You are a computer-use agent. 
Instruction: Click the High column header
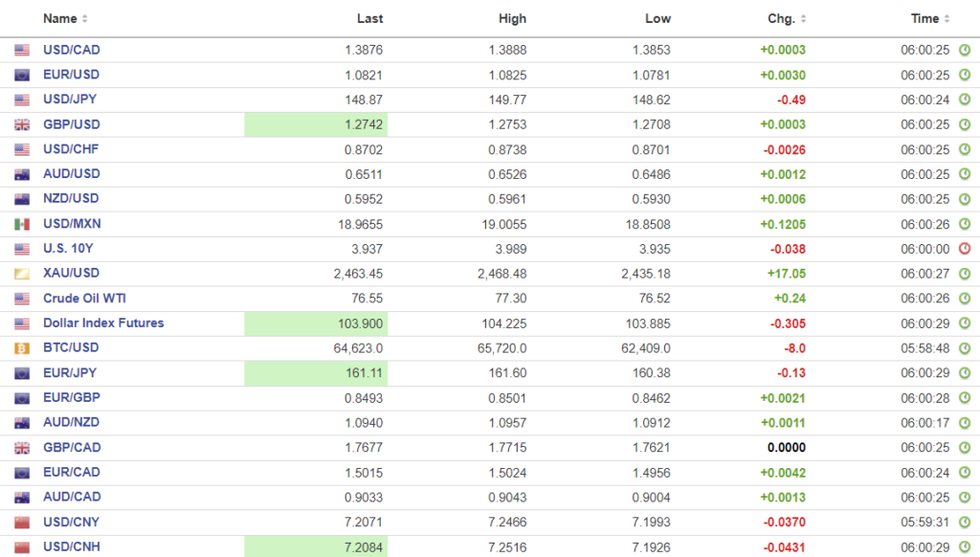pos(512,18)
